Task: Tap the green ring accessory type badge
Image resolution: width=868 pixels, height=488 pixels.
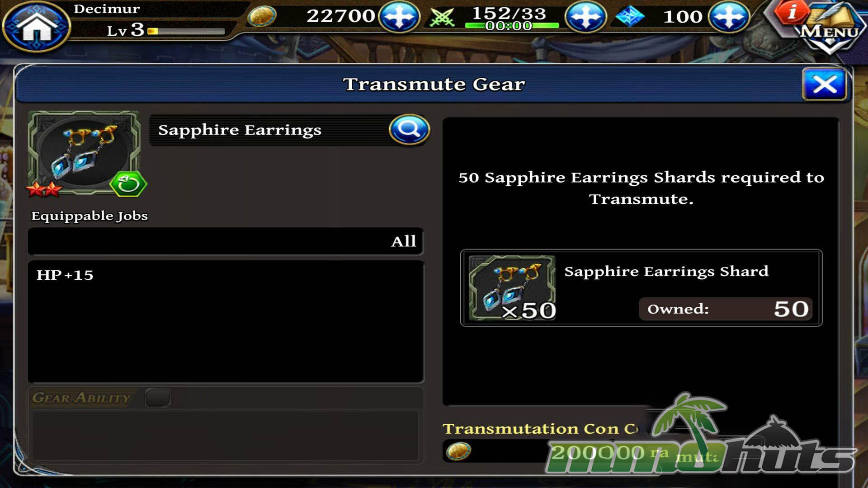Action: pyautogui.click(x=128, y=184)
